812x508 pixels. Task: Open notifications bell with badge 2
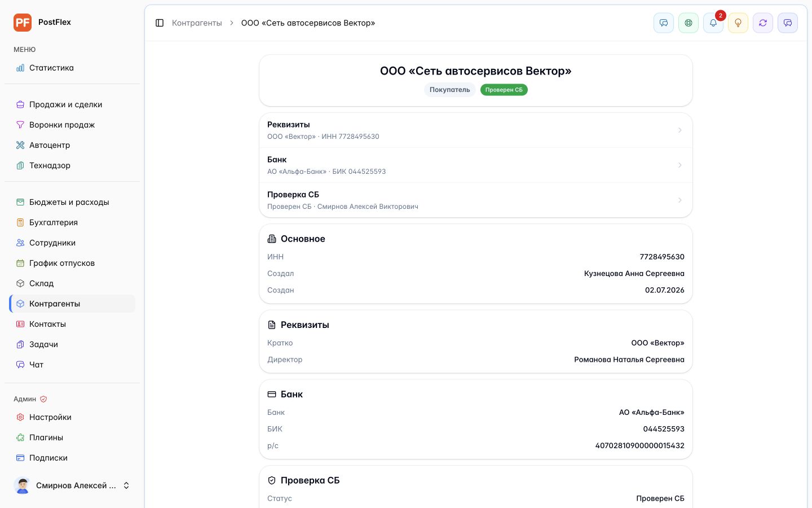713,23
